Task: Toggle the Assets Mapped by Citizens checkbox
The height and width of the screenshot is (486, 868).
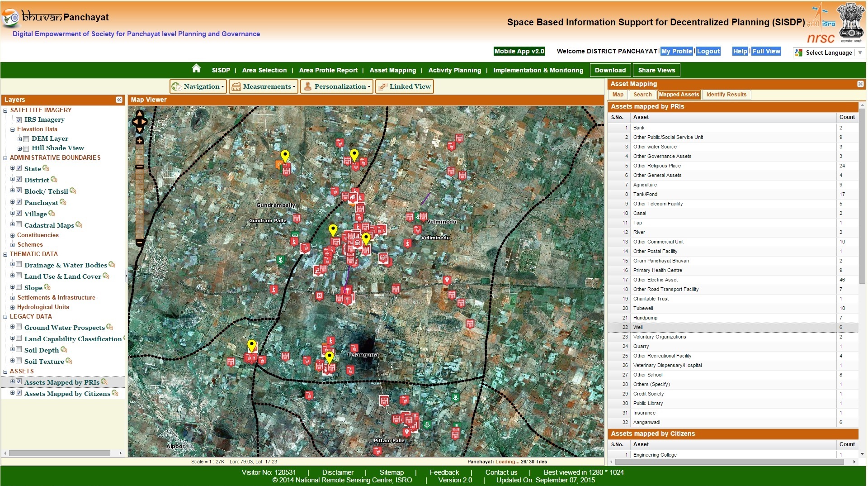Action: 19,393
